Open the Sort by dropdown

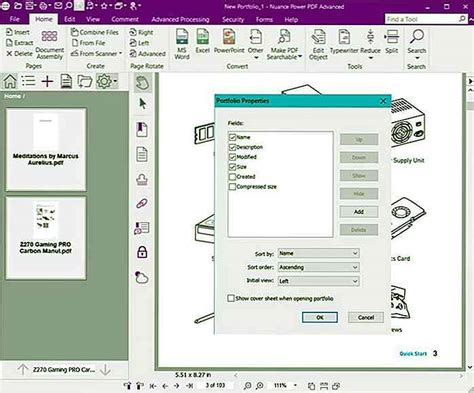tap(318, 253)
